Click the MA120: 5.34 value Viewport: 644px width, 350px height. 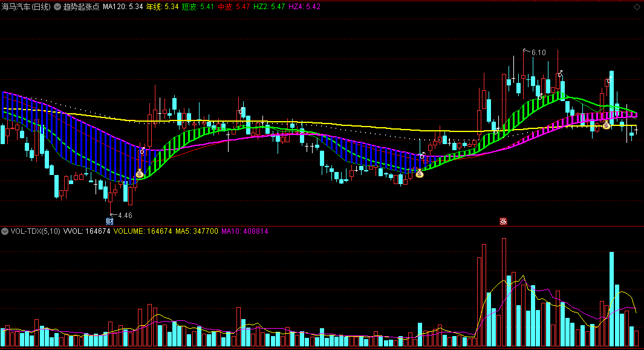point(123,7)
